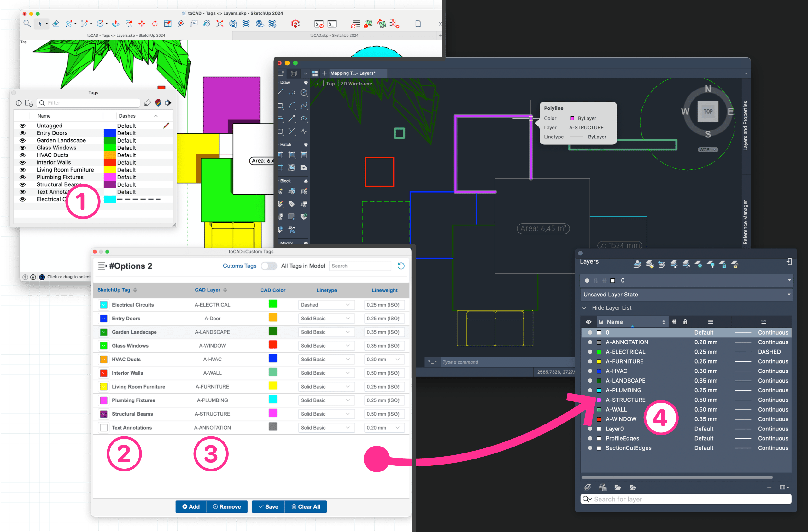Click the Add Tag plus icon
Viewport: 808px width, 532px height.
19,103
